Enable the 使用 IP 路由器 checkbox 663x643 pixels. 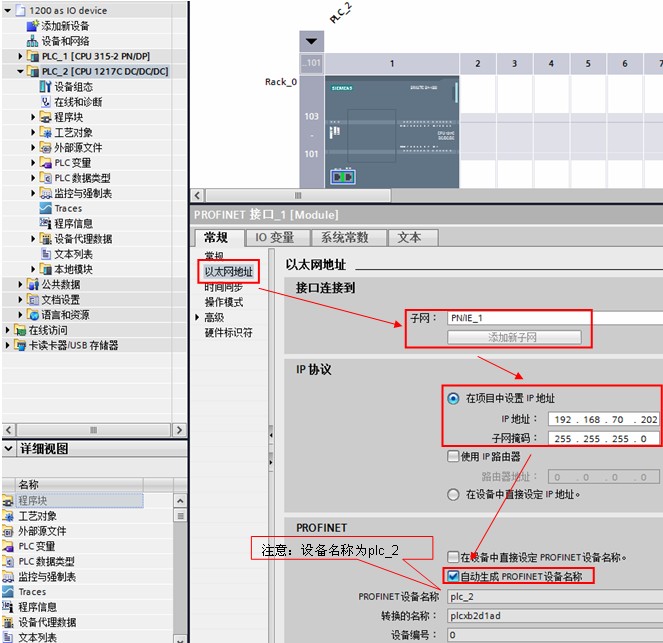point(453,456)
